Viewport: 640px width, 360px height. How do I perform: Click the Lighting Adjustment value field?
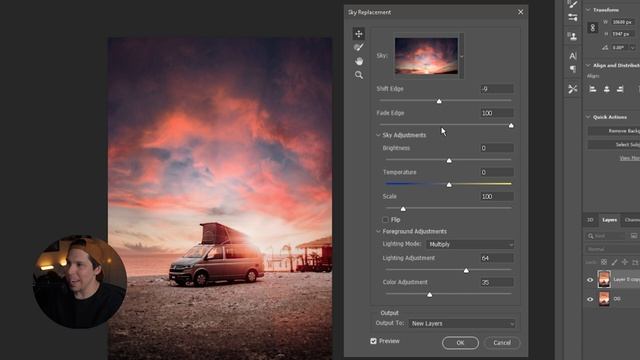pos(496,258)
